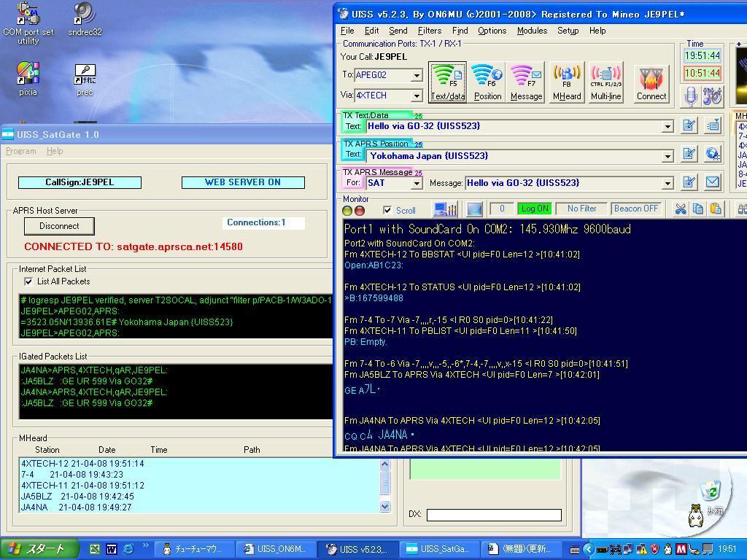Select the JA5BLZ row in MHeard list

tap(200, 496)
